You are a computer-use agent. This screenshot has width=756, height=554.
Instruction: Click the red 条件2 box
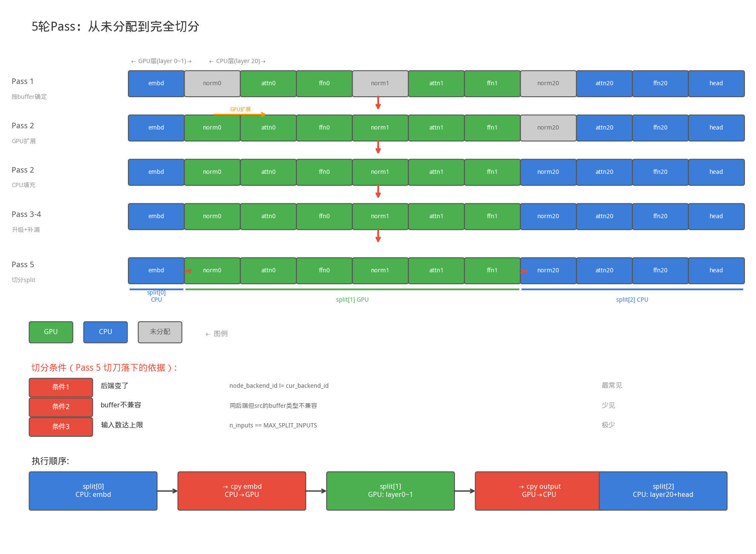coord(61,407)
